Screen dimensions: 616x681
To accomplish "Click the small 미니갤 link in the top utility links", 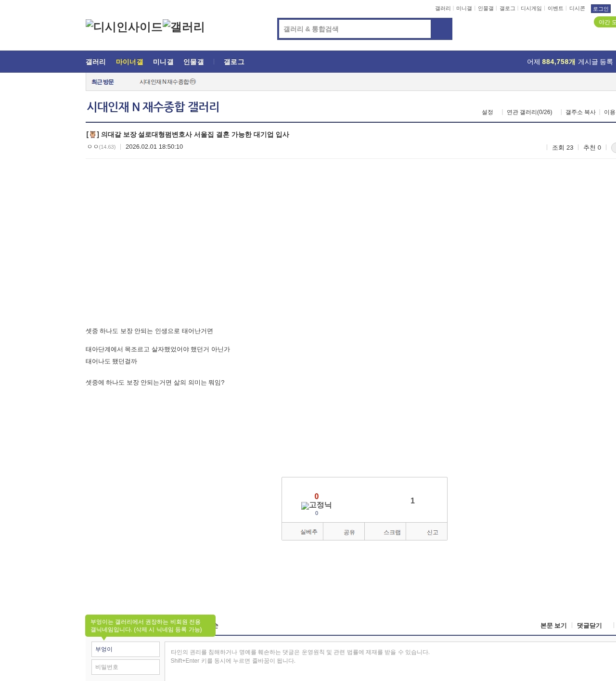I will 464,9.
